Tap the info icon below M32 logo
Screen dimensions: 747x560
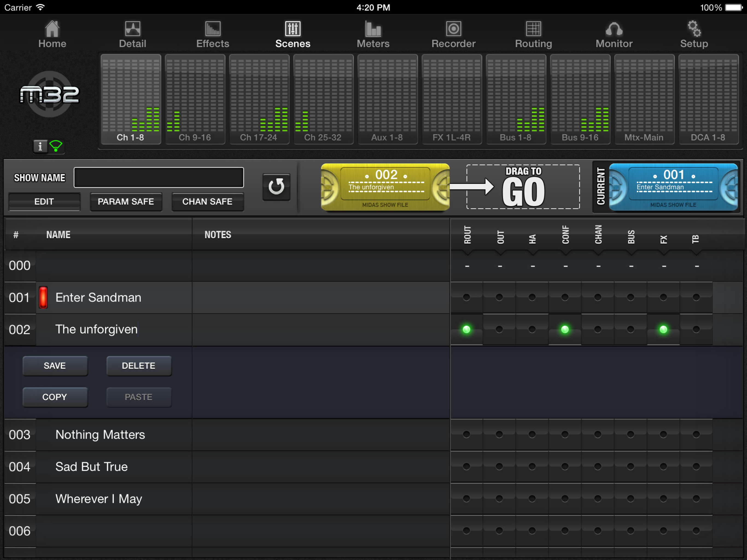coord(40,146)
